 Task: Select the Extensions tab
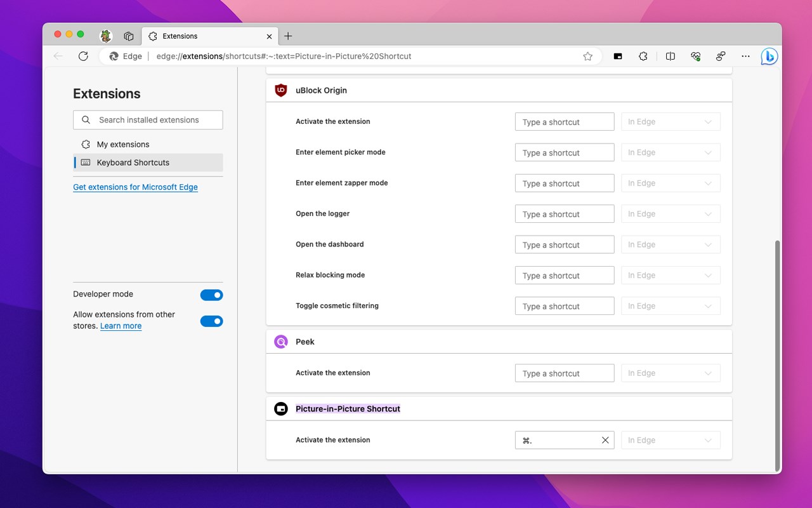[x=209, y=36]
